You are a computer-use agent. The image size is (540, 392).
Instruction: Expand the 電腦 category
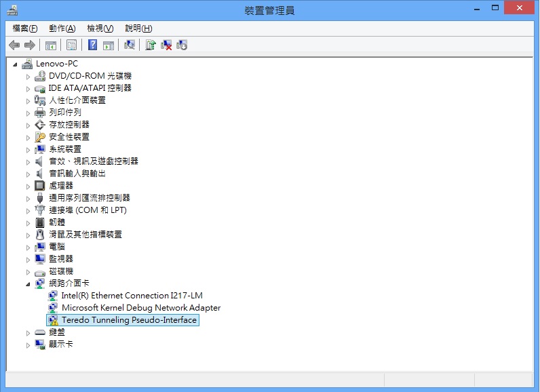pos(28,248)
